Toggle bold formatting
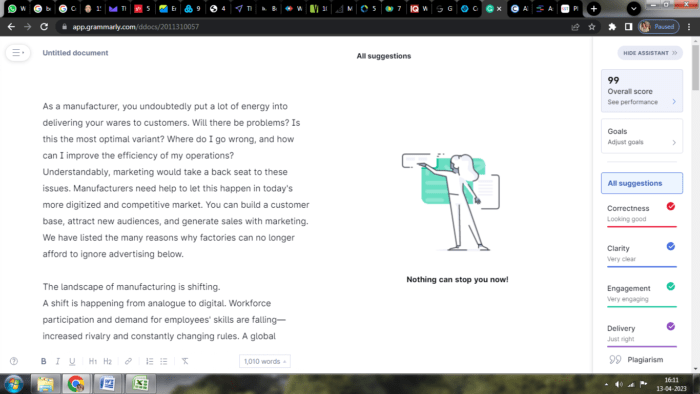 (x=43, y=361)
